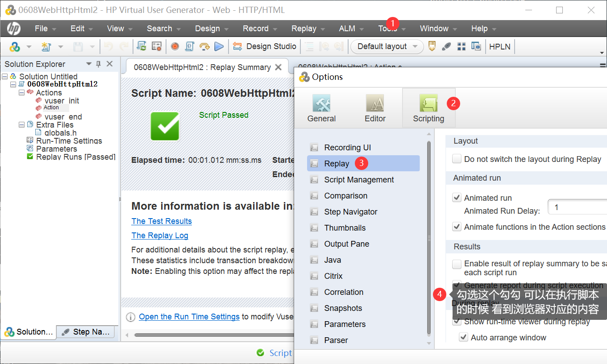Screen dimensions: 607x364
Task: Click the Animated Run Delay input field
Action: (577, 207)
